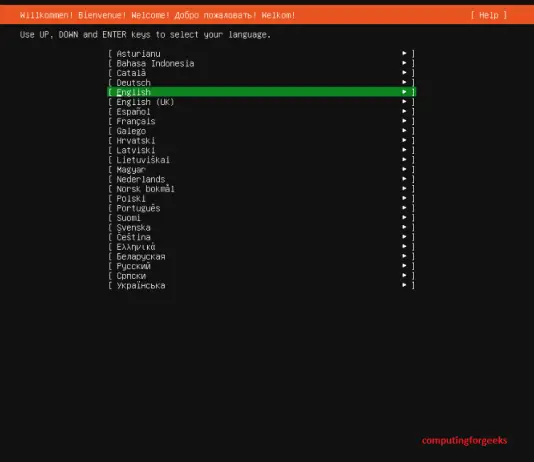Click arrow icon on Српски row

click(404, 275)
